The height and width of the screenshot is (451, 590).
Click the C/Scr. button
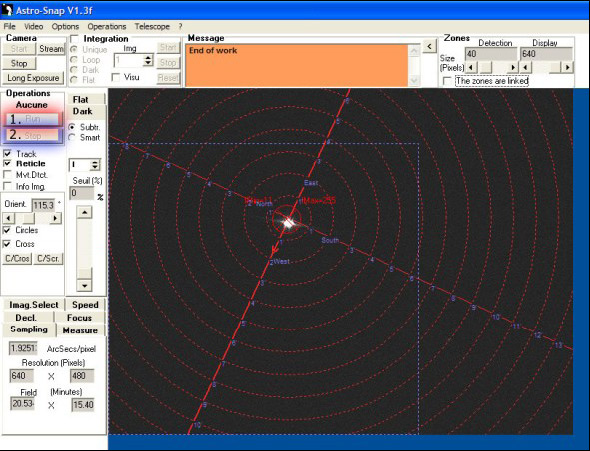click(x=48, y=258)
